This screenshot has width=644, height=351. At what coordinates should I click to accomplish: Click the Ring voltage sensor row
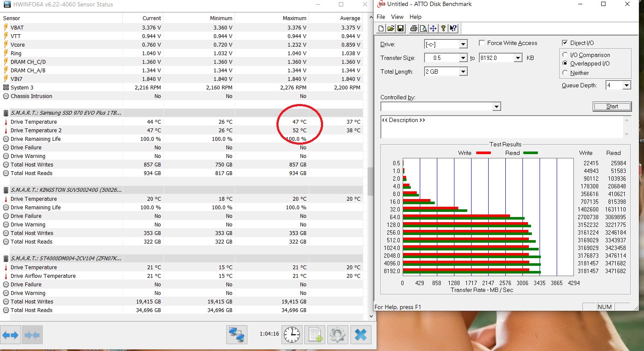click(182, 53)
